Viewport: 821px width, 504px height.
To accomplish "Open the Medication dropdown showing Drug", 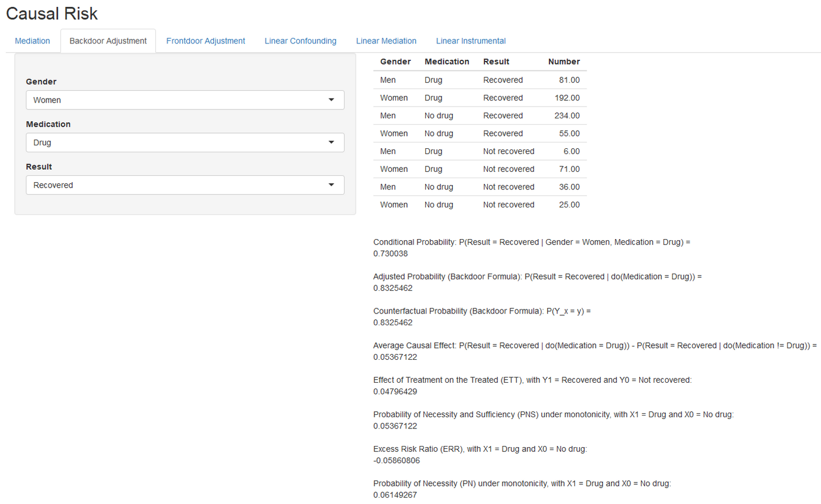I will click(x=185, y=142).
